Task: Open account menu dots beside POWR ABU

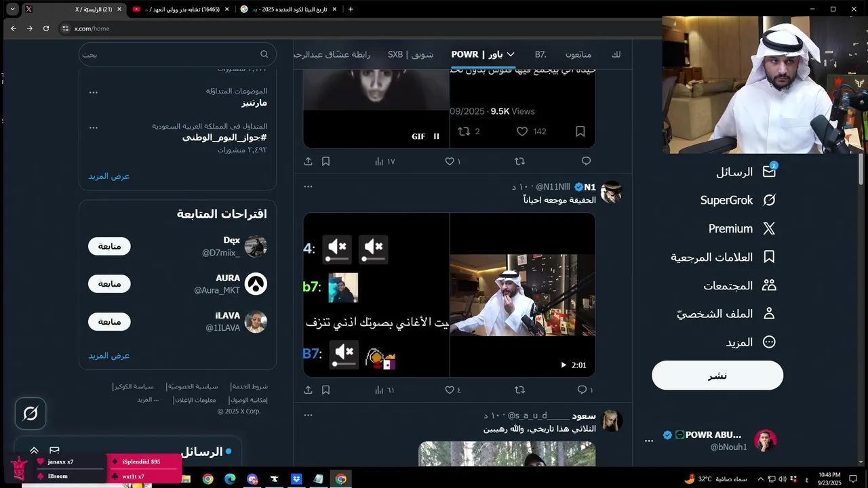Action: point(649,441)
